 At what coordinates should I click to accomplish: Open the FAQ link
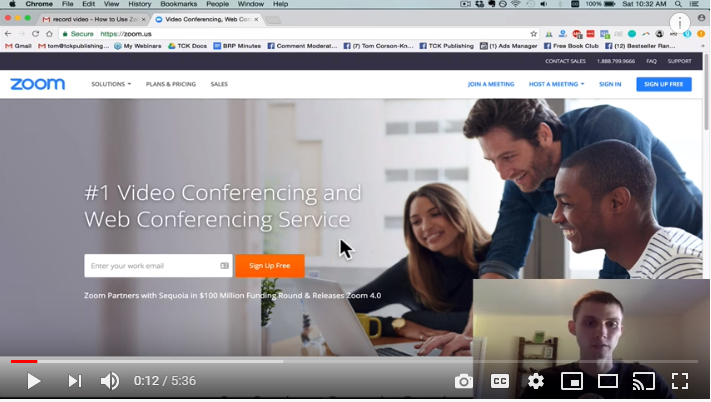click(x=651, y=61)
